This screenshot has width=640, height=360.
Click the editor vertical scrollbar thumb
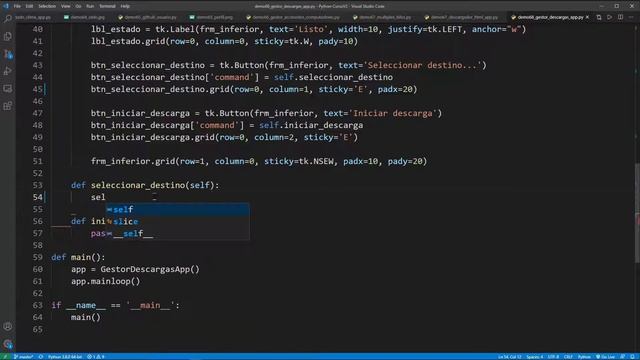pos(637,212)
